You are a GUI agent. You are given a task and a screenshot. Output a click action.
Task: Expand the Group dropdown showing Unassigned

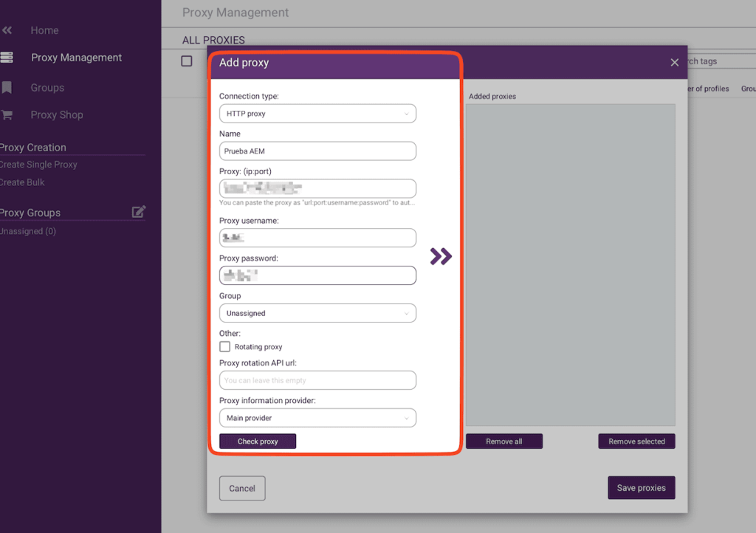pos(317,313)
